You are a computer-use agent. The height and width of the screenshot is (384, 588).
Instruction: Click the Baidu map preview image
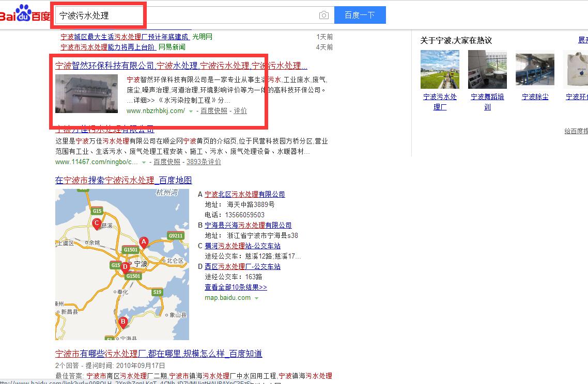point(122,264)
